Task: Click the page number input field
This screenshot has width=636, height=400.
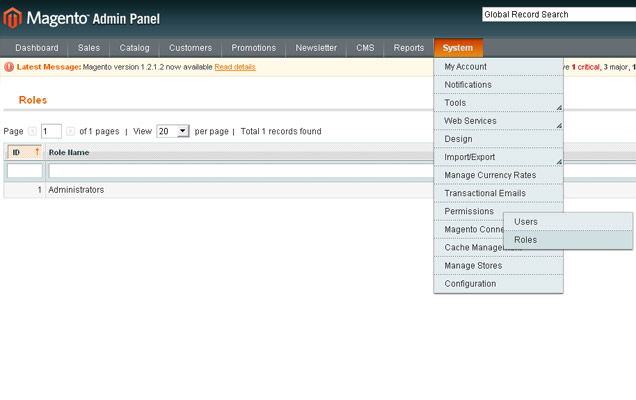Action: [51, 131]
